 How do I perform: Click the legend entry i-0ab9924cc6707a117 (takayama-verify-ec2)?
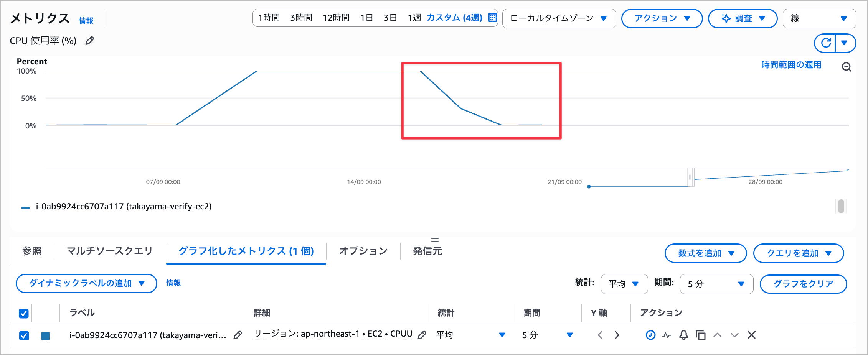124,207
